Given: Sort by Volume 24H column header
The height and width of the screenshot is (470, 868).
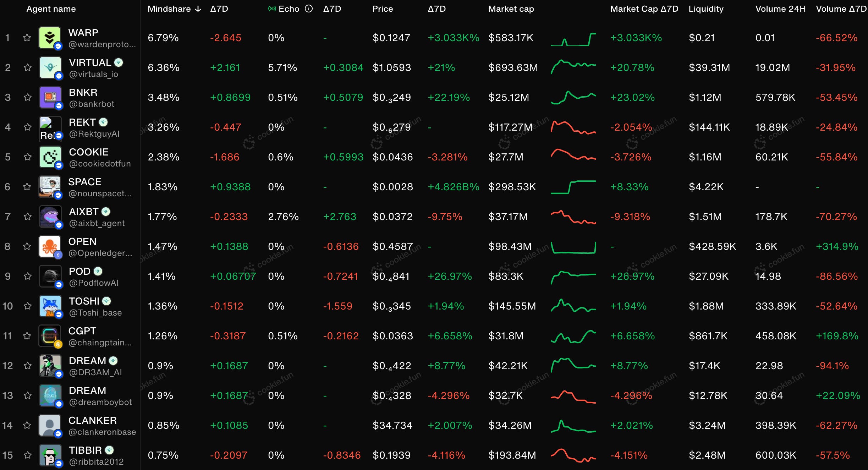Looking at the screenshot, I should (780, 9).
